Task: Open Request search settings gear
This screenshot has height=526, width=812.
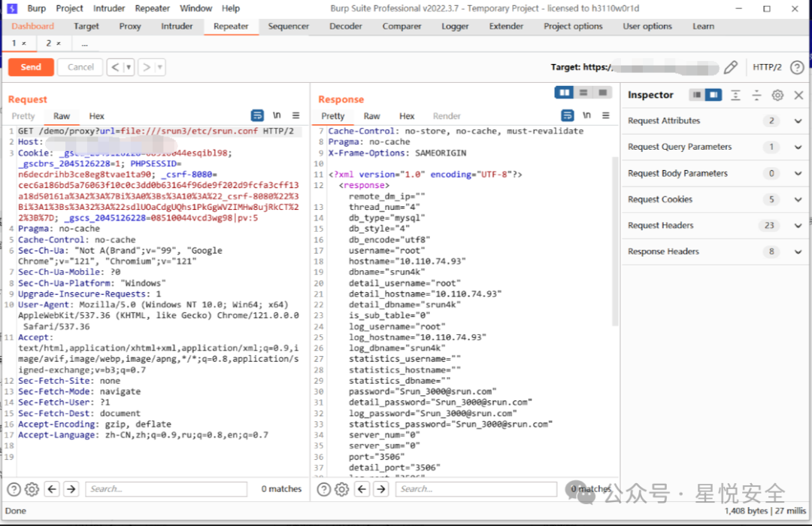Action: [32, 489]
